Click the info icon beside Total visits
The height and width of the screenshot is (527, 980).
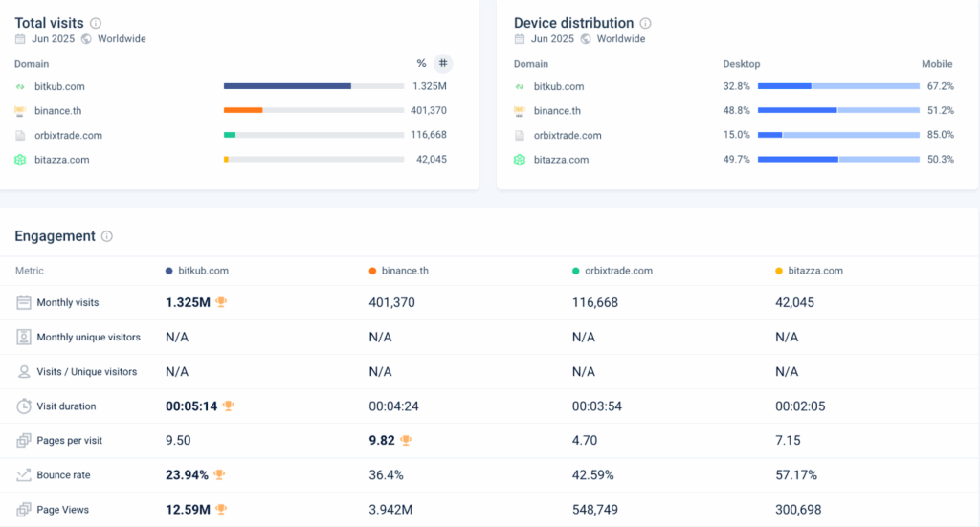point(96,23)
